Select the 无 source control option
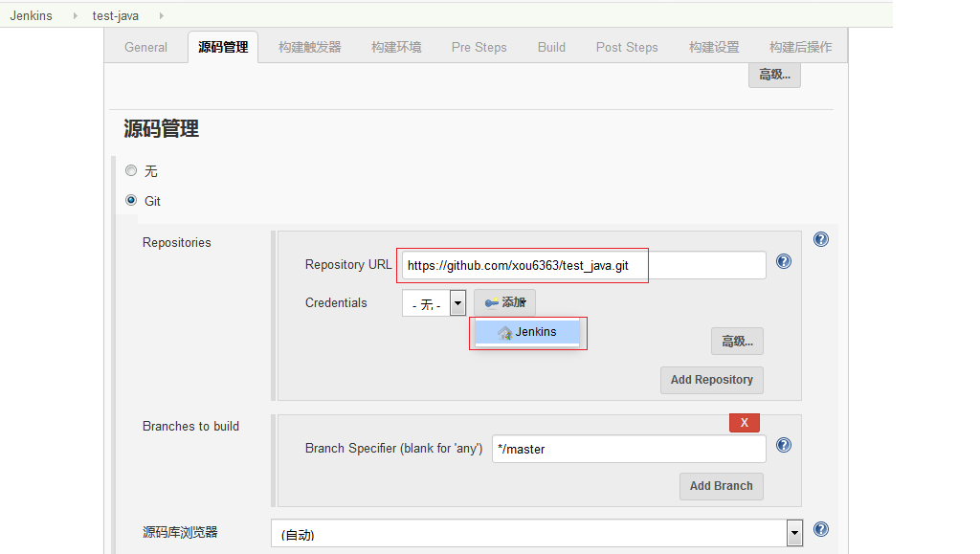980x554 pixels. click(130, 170)
